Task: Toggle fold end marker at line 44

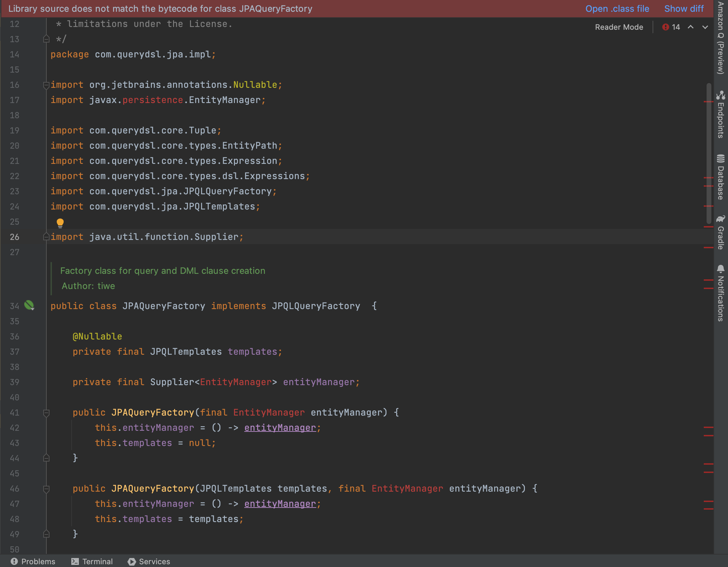Action: click(46, 458)
